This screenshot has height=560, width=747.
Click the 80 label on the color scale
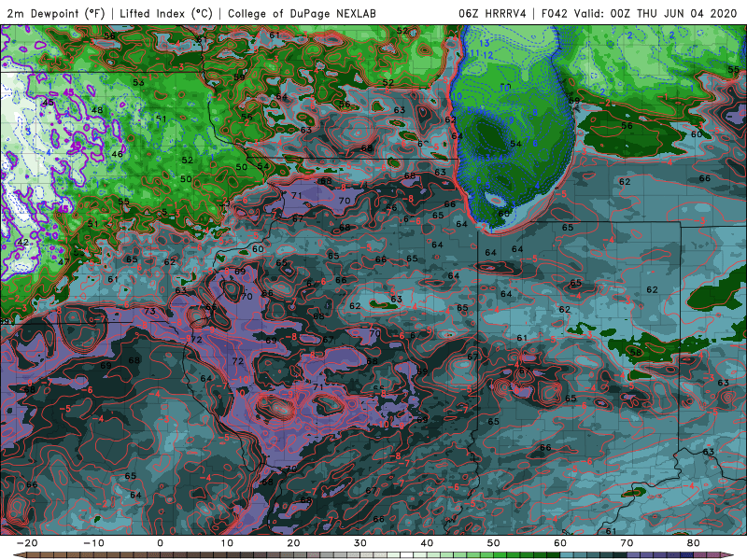694,543
